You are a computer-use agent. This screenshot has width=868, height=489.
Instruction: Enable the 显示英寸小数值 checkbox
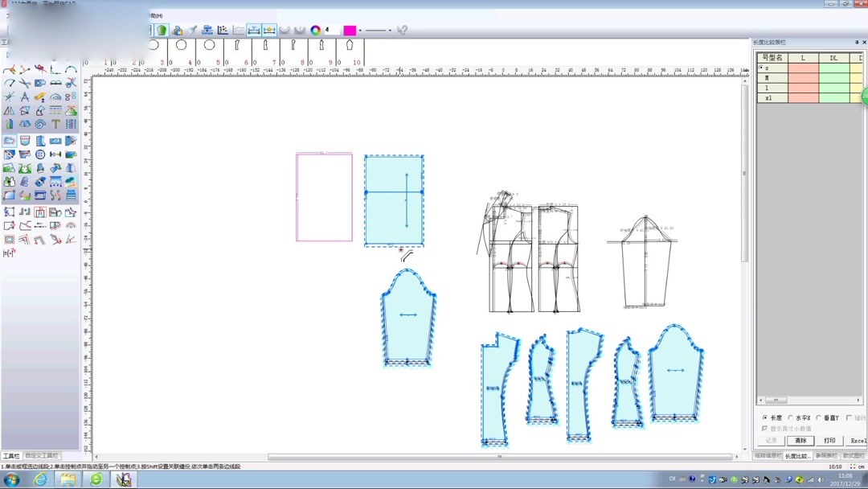[x=764, y=428]
